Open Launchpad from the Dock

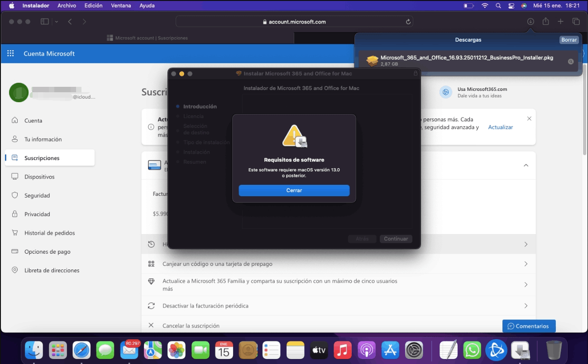point(58,350)
